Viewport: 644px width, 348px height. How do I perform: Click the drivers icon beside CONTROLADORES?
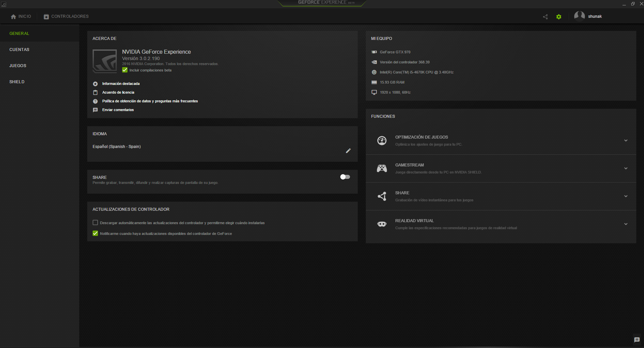46,16
